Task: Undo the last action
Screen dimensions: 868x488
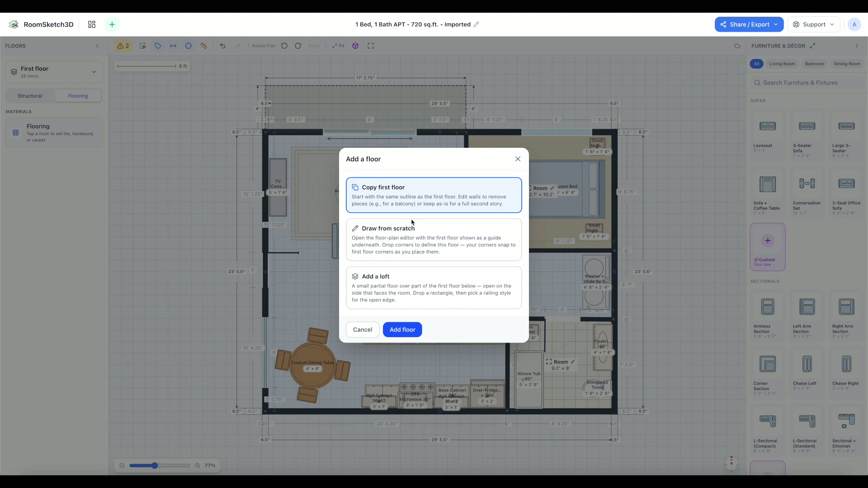Action: tap(222, 46)
